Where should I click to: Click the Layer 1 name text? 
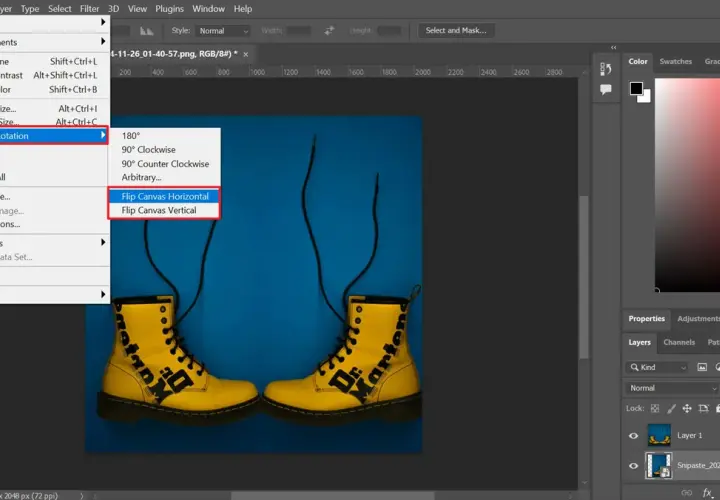click(x=690, y=435)
